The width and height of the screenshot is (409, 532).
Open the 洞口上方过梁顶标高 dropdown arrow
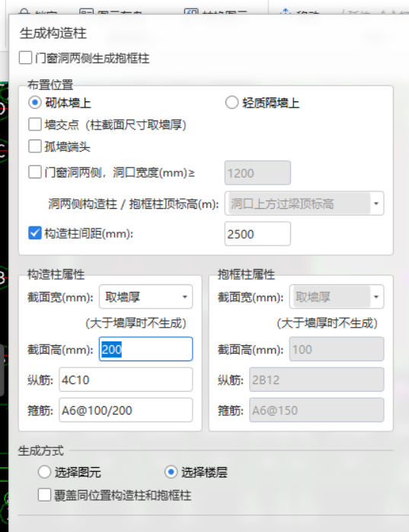[x=376, y=204]
